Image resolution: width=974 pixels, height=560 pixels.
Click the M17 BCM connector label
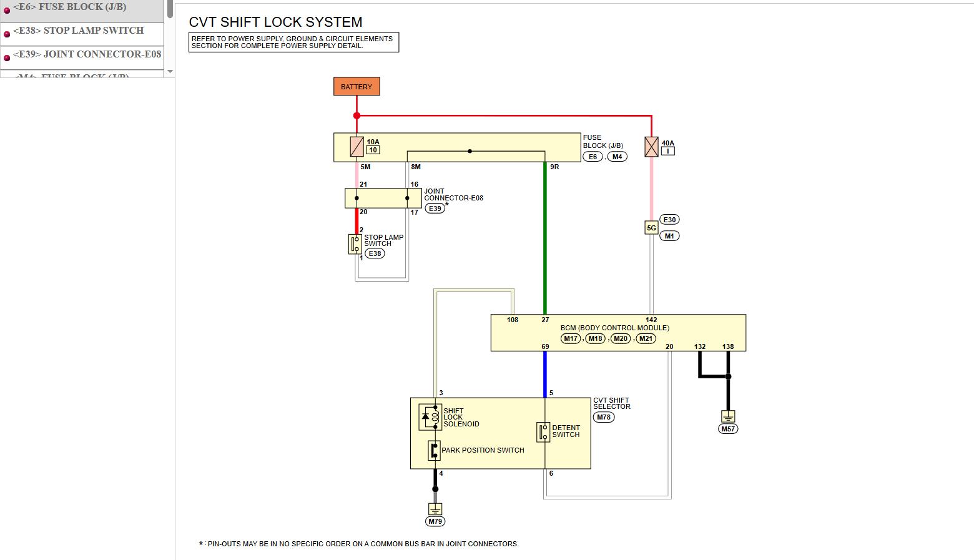[x=571, y=338]
